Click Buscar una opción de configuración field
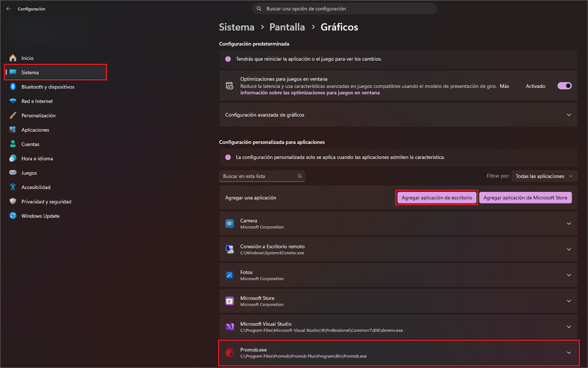The width and height of the screenshot is (588, 368). tap(344, 9)
